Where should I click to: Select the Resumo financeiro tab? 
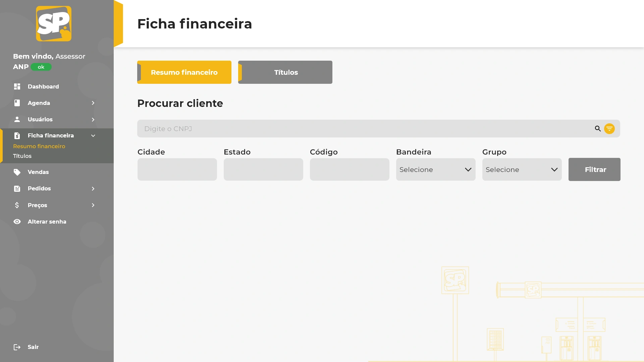point(184,72)
